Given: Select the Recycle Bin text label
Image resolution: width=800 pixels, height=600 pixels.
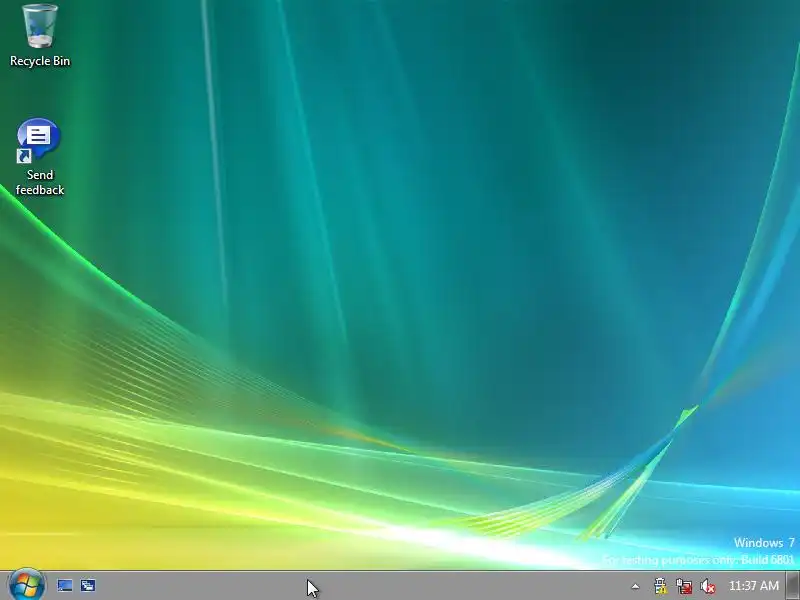Looking at the screenshot, I should (x=40, y=61).
